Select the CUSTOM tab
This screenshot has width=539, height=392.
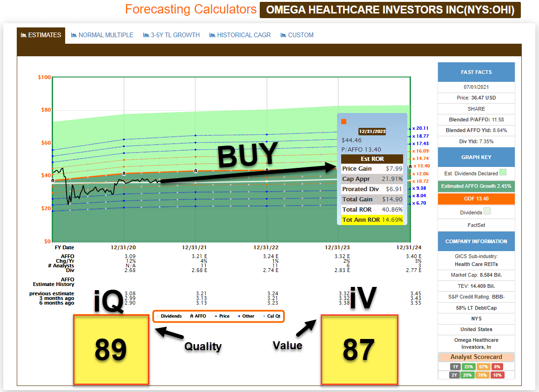click(x=297, y=35)
